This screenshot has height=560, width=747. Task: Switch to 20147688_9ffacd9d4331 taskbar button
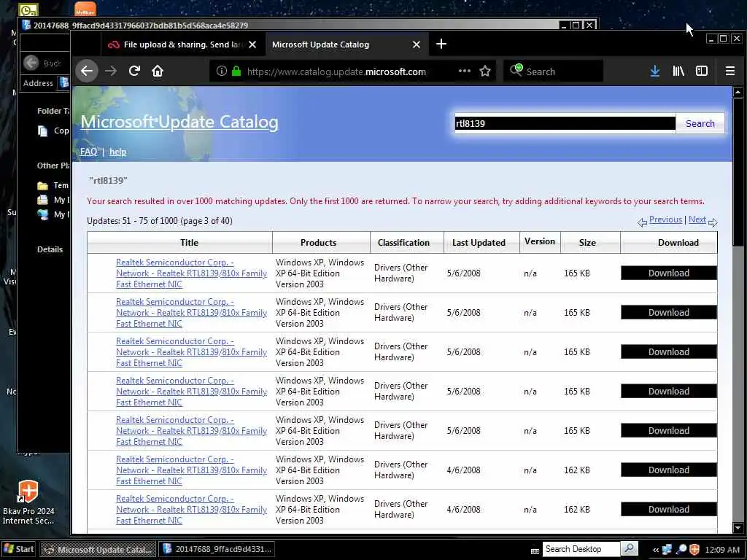tap(217, 550)
